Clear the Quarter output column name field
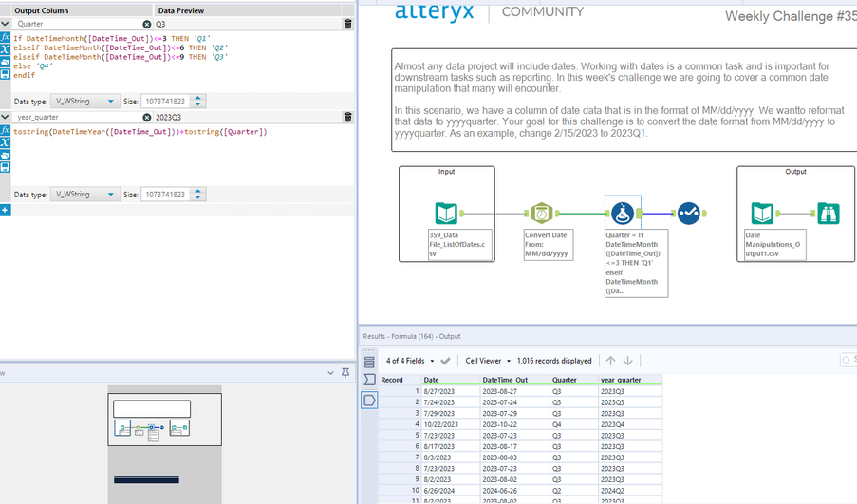The image size is (857, 504). point(147,24)
